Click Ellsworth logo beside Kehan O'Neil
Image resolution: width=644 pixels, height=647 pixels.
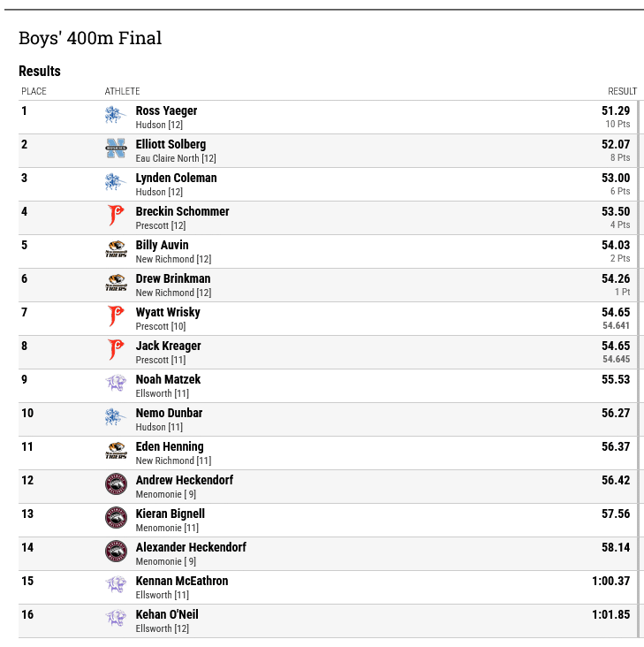click(x=116, y=618)
